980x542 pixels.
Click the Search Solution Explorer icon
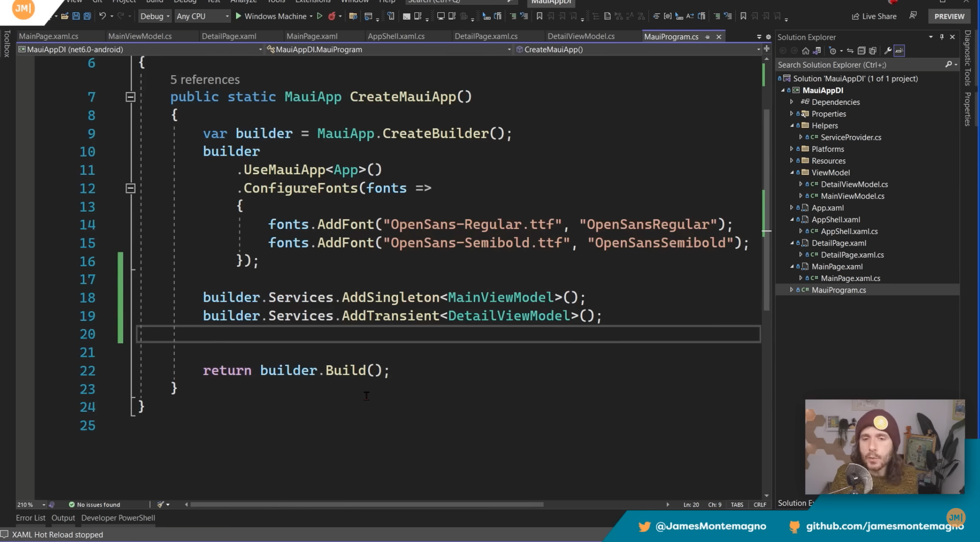pyautogui.click(x=947, y=64)
